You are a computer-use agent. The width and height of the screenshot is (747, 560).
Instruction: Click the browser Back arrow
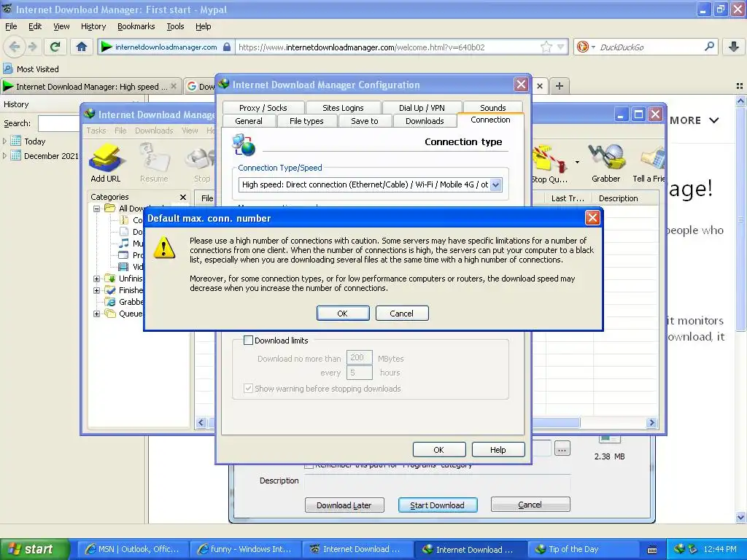pyautogui.click(x=15, y=47)
